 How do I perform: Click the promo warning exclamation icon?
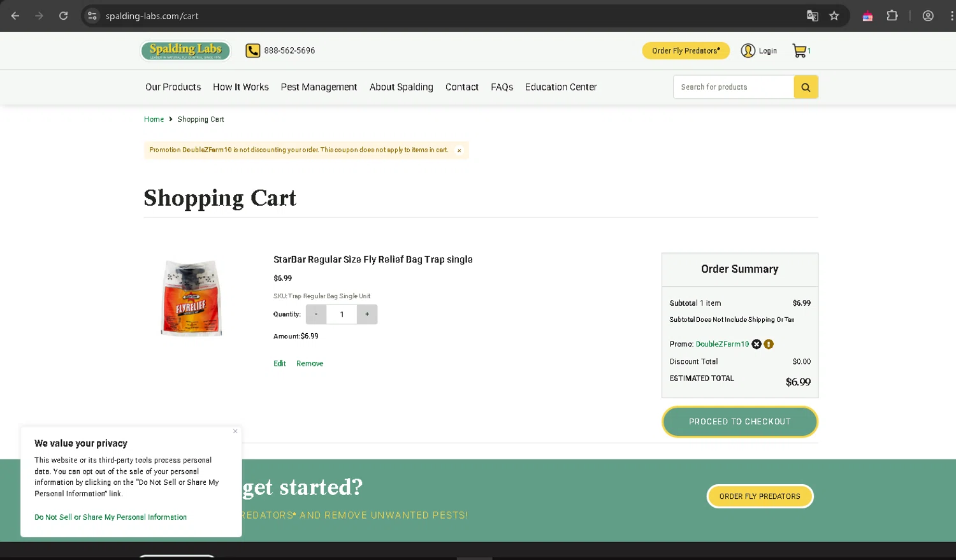pyautogui.click(x=769, y=344)
